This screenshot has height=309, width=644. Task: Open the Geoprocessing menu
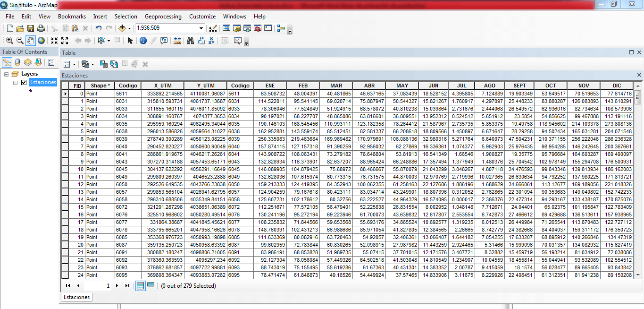click(163, 16)
